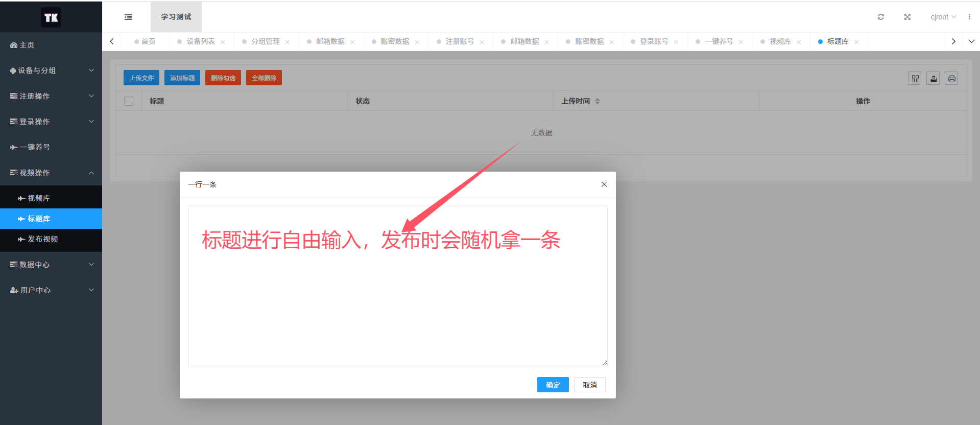Click 添加标题 button

pos(182,78)
